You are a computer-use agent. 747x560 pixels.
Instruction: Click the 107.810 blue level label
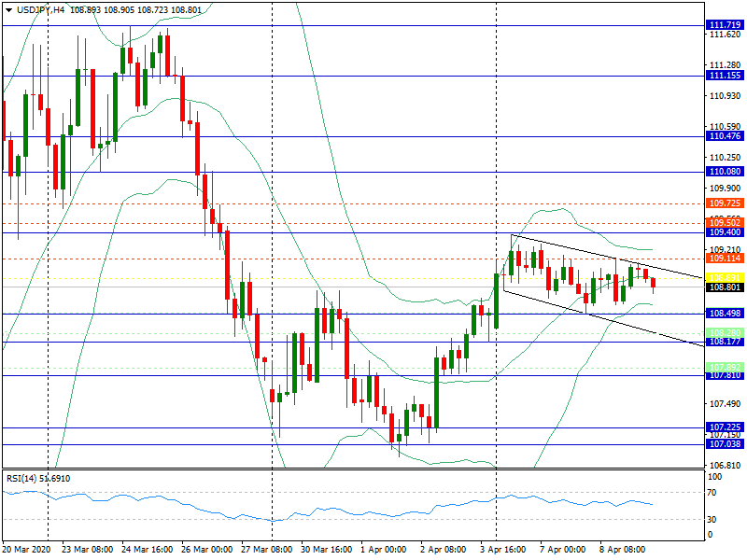pyautogui.click(x=725, y=375)
